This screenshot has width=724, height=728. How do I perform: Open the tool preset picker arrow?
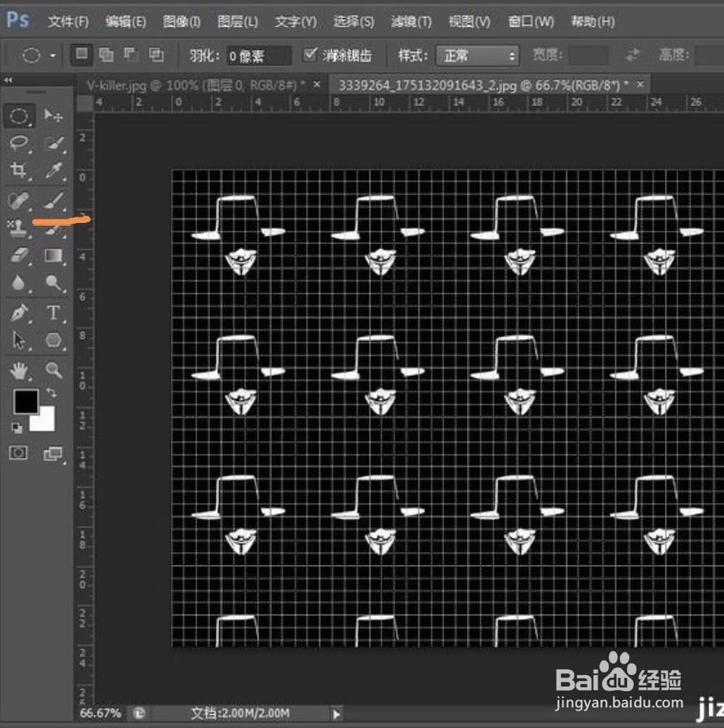53,56
